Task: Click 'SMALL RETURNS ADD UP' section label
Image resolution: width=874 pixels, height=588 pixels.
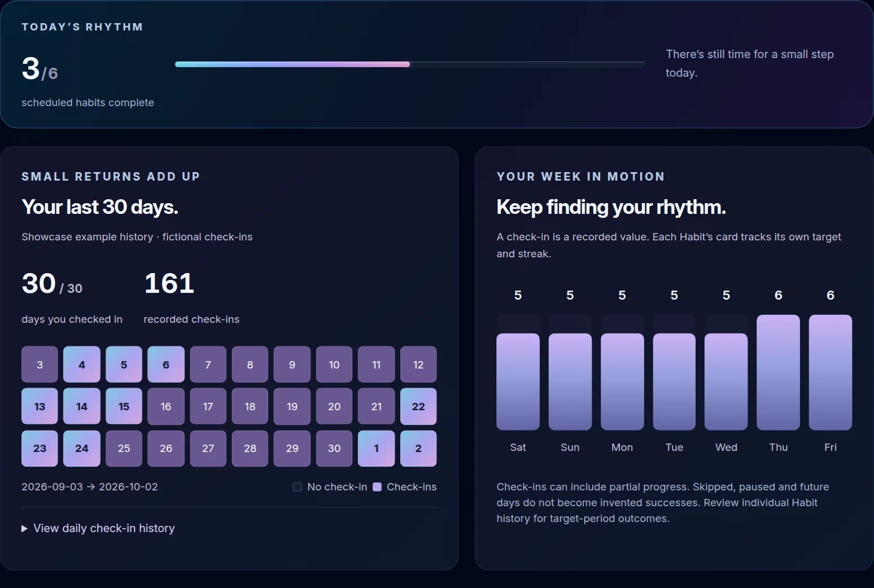Action: (x=111, y=177)
